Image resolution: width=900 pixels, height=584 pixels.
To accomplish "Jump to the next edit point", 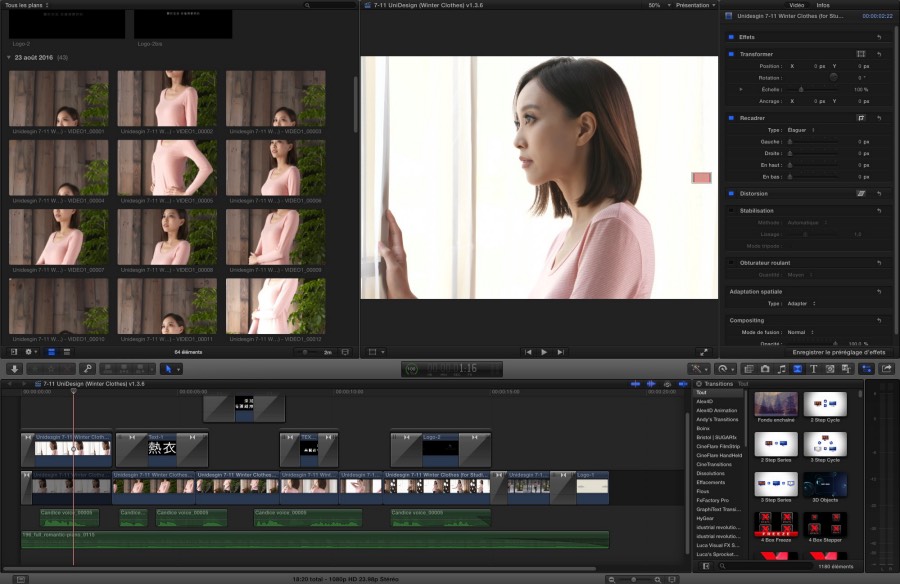I will (x=561, y=352).
